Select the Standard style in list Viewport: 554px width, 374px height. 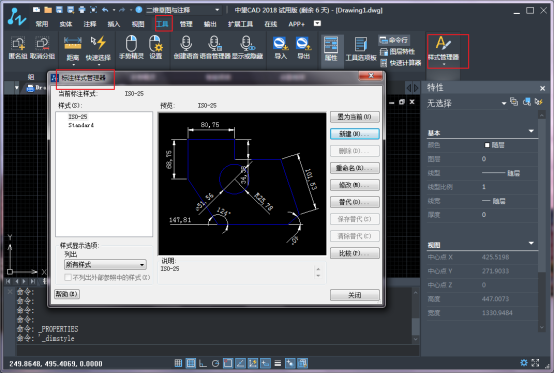pyautogui.click(x=81, y=125)
